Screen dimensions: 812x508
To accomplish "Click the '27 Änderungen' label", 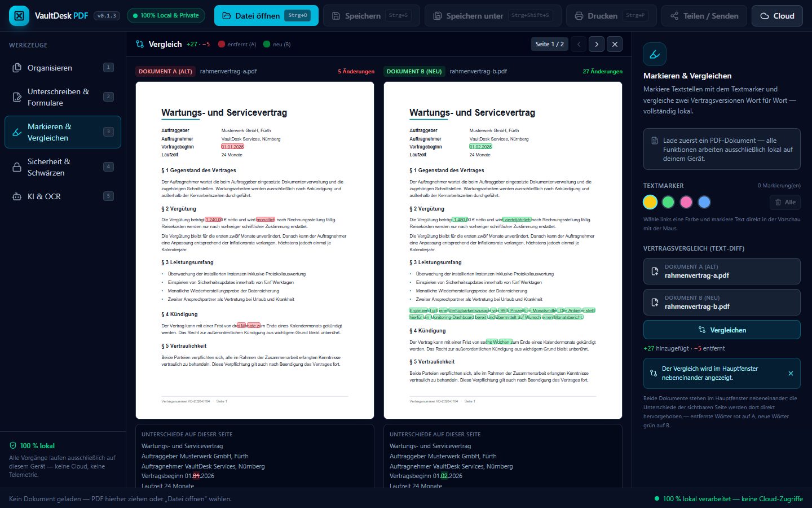I will point(603,72).
